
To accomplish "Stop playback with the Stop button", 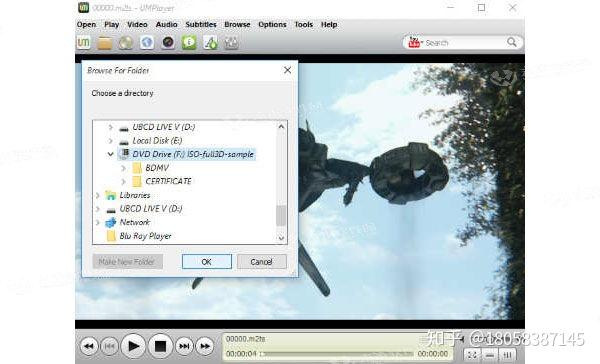I will point(160,346).
